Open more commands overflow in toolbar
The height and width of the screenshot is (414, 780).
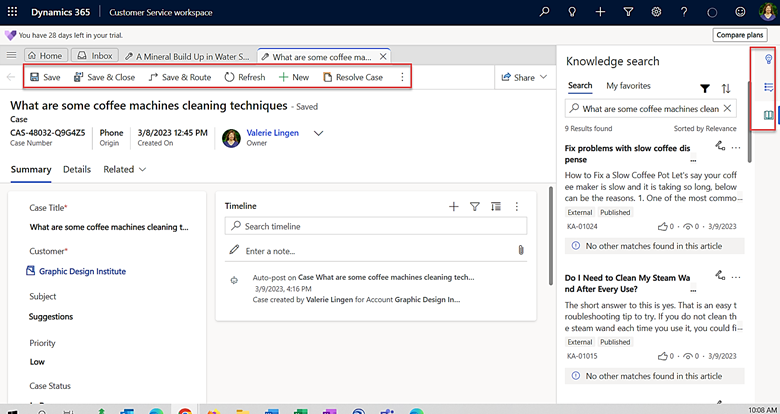coord(402,77)
